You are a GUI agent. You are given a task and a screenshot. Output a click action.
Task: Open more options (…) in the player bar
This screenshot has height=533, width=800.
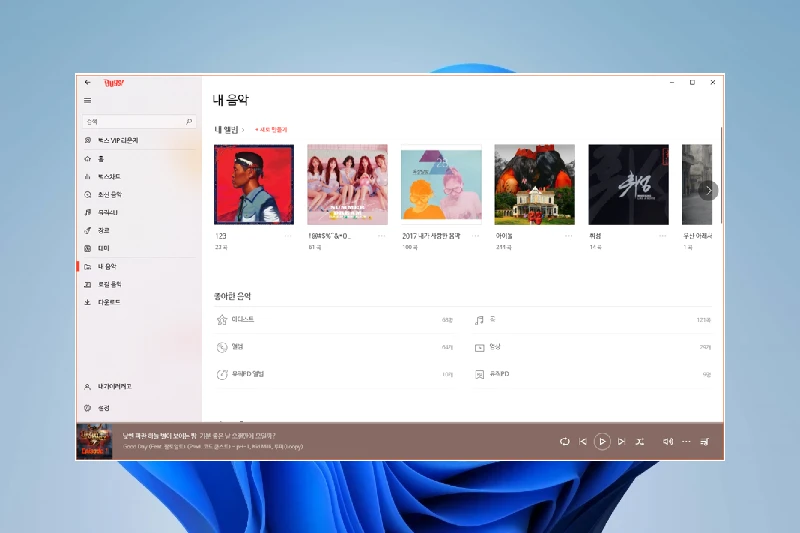pyautogui.click(x=686, y=442)
